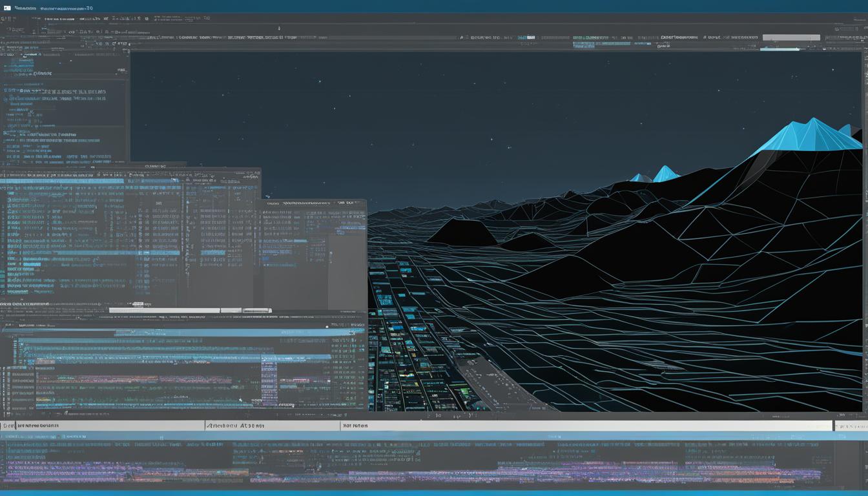The height and width of the screenshot is (496, 868).
Task: Select the application icon in the title bar
Action: coord(6,8)
